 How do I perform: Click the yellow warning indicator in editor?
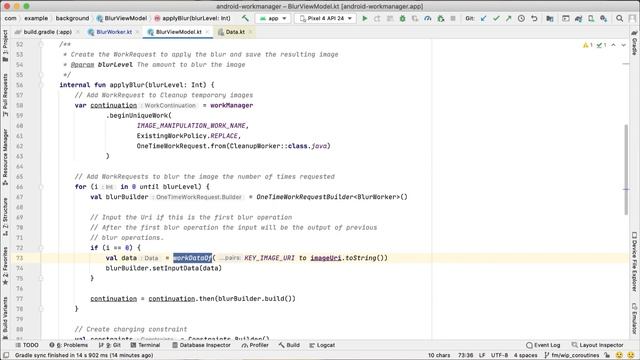[x=588, y=45]
